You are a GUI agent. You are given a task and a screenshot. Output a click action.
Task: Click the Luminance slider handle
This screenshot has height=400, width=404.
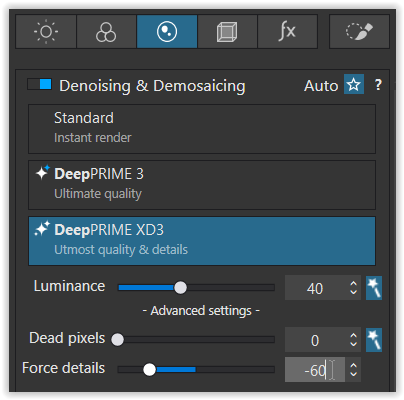pyautogui.click(x=180, y=288)
